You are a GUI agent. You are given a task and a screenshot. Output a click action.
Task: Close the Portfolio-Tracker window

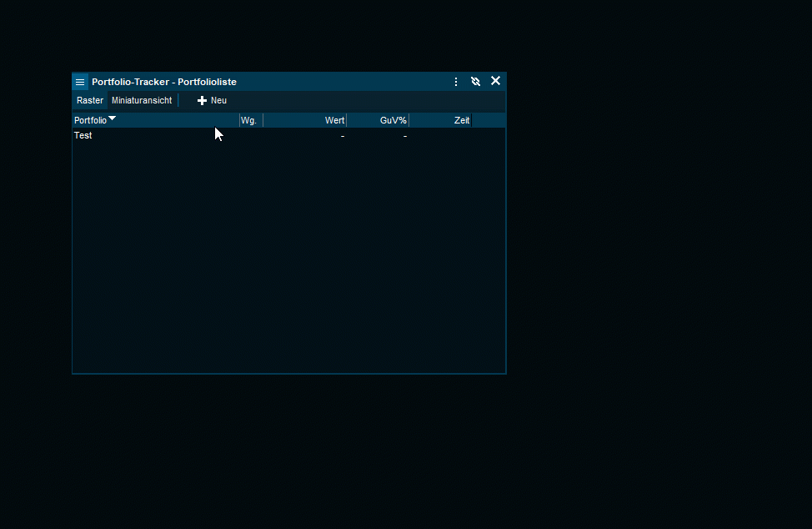coord(495,81)
